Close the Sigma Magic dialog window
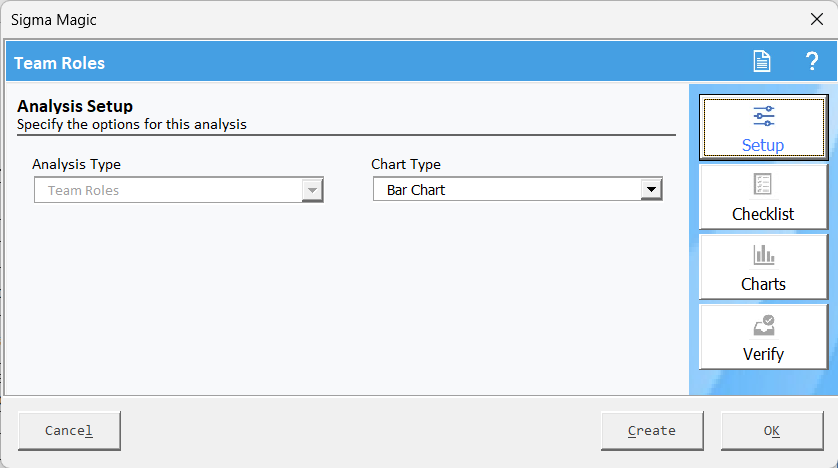The image size is (838, 468). (817, 19)
